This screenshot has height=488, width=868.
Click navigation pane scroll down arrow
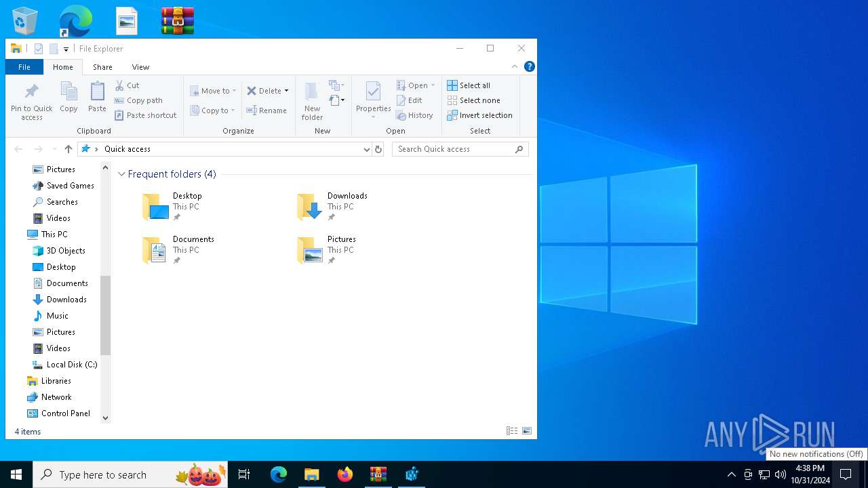tap(105, 418)
